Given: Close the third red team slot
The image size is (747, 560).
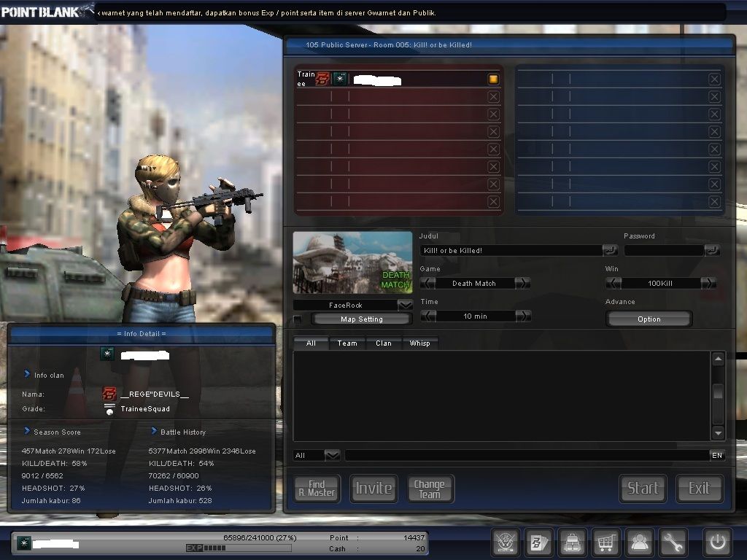Looking at the screenshot, I should point(494,114).
